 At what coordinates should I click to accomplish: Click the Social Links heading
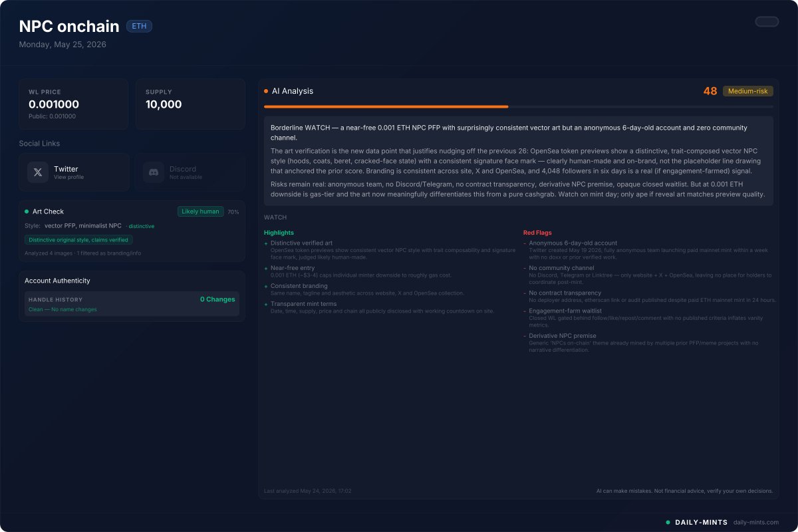[x=39, y=143]
